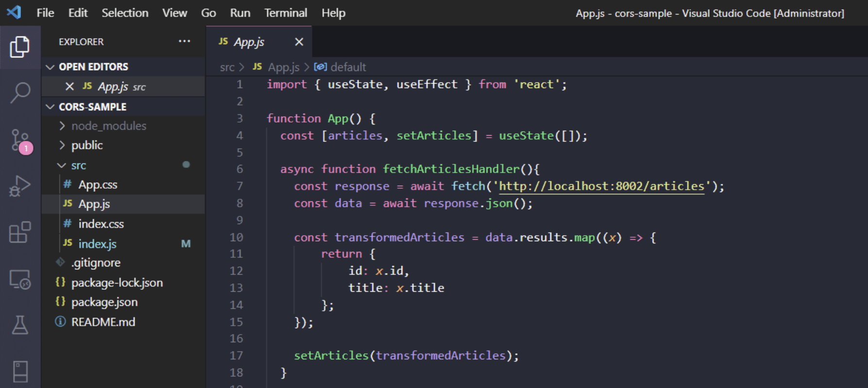This screenshot has width=868, height=388.
Task: Open Explorer more actions ellipsis menu
Action: point(184,41)
